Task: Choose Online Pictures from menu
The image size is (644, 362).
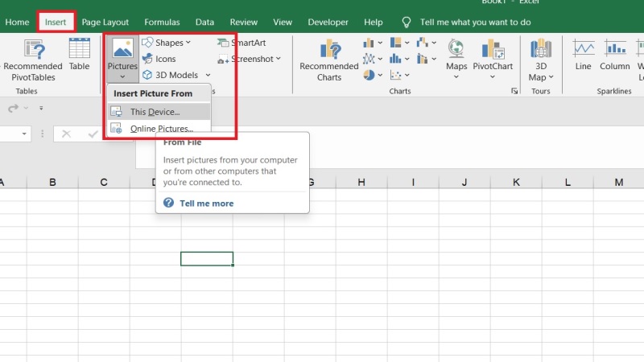Action: [x=159, y=128]
